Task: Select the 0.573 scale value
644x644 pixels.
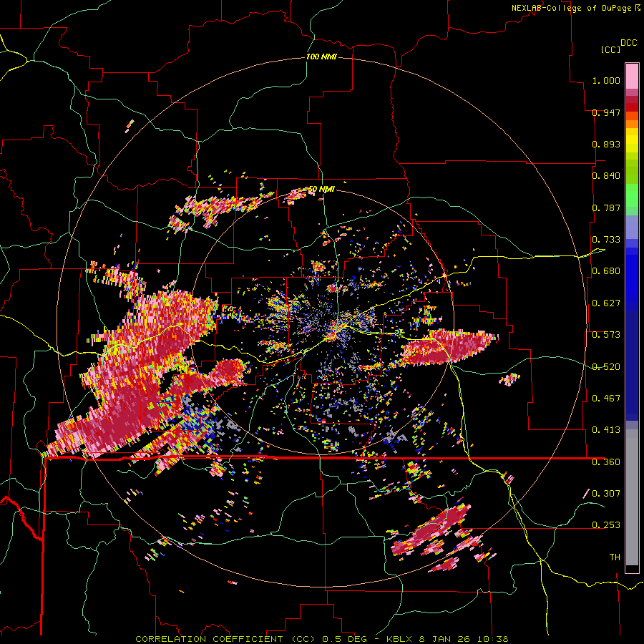Action: (606, 335)
